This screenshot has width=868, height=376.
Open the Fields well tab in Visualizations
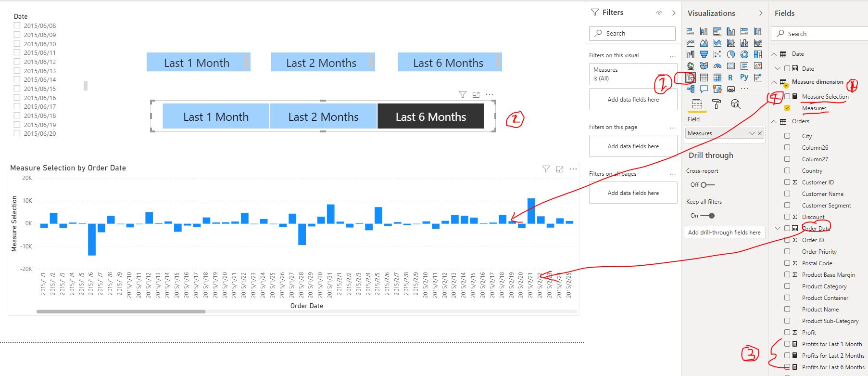coord(697,104)
